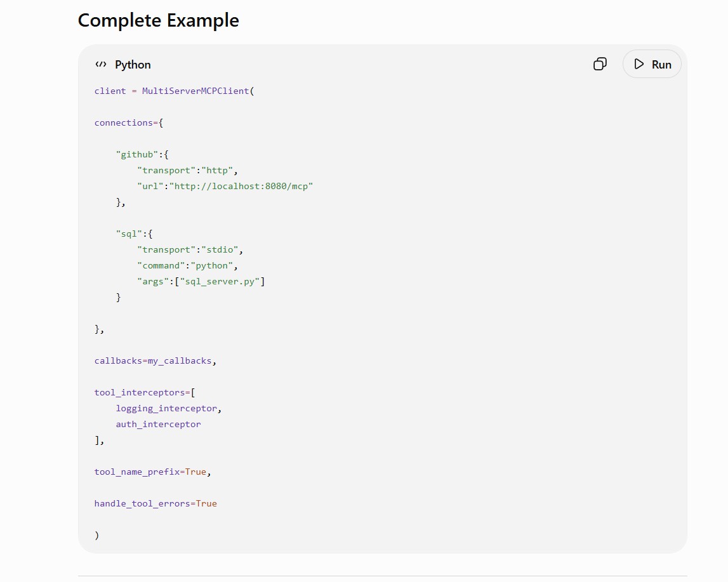Click the 'tool_interceptors=[' line
The height and width of the screenshot is (582, 728).
coord(144,393)
